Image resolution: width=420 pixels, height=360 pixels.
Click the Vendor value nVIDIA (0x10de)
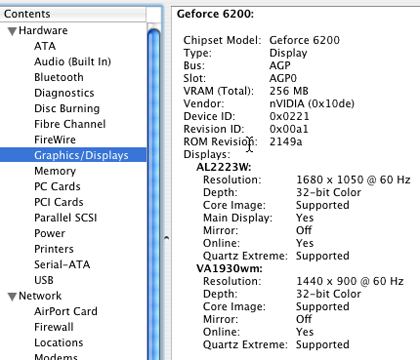pyautogui.click(x=312, y=104)
